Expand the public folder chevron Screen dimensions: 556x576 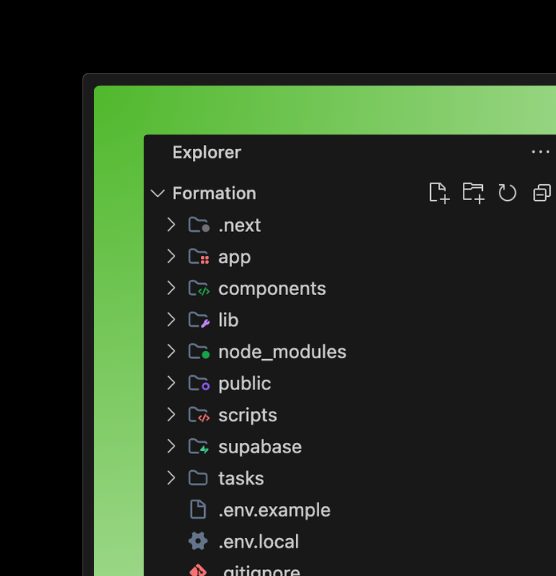pos(171,383)
